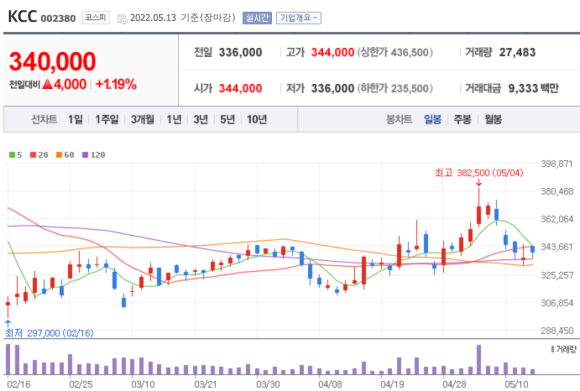Screen dimensions: 580x391
Task: Click the purple 거래량 volume legend marker
Action: 553,349
